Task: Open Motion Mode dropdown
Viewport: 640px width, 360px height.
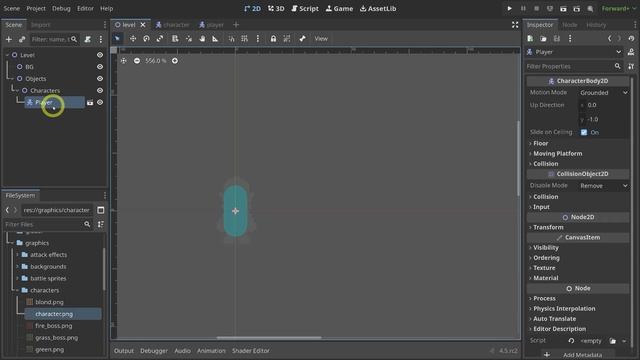Action: point(604,93)
